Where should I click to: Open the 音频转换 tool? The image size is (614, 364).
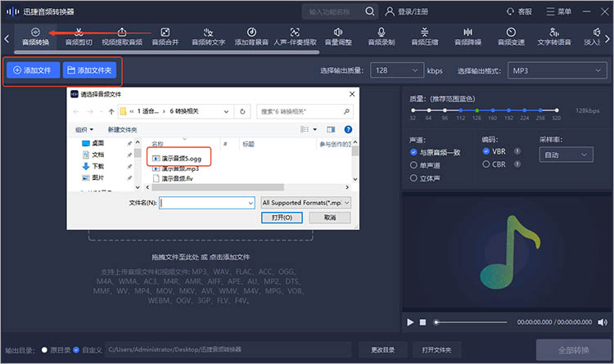[35, 37]
